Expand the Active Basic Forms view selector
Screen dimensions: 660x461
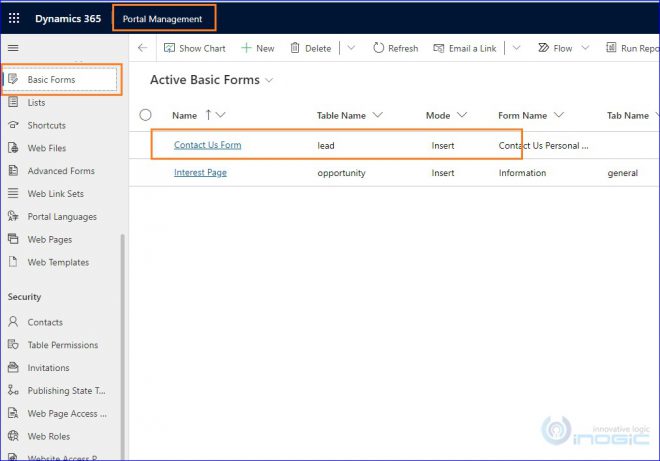(x=270, y=80)
